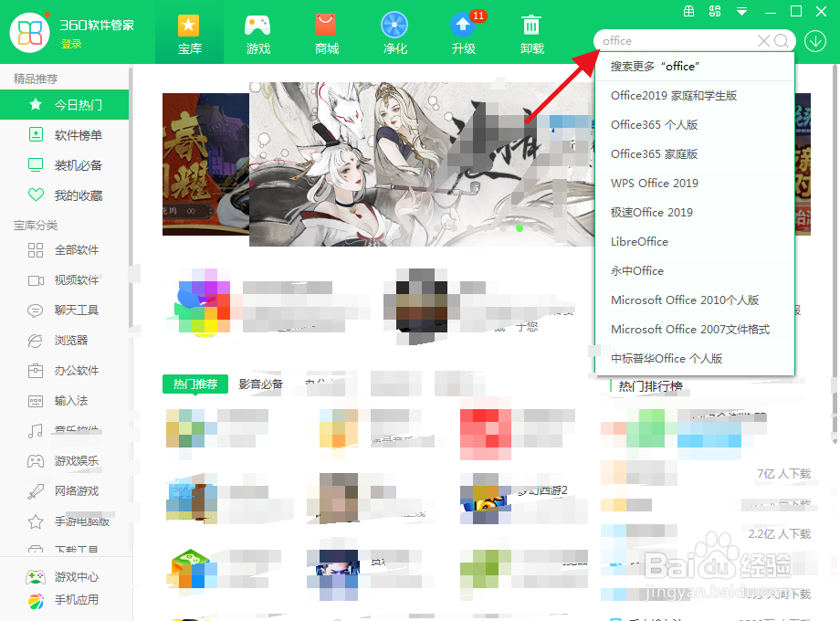The image size is (840, 621).
Task: Open the 卸载 uninstall section
Action: [531, 34]
